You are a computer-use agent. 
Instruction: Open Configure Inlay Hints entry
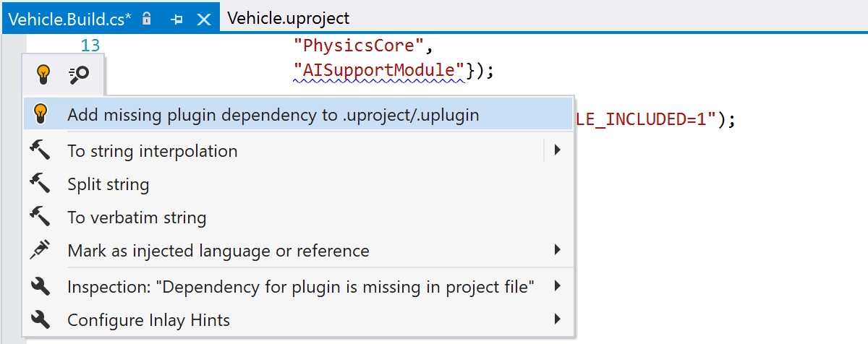click(299, 319)
